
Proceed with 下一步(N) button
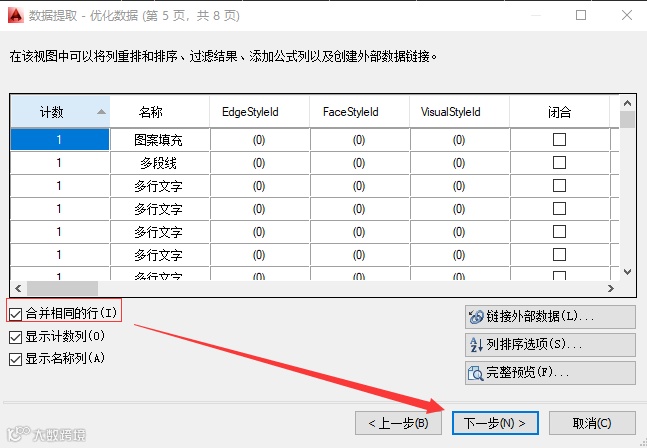(x=495, y=423)
